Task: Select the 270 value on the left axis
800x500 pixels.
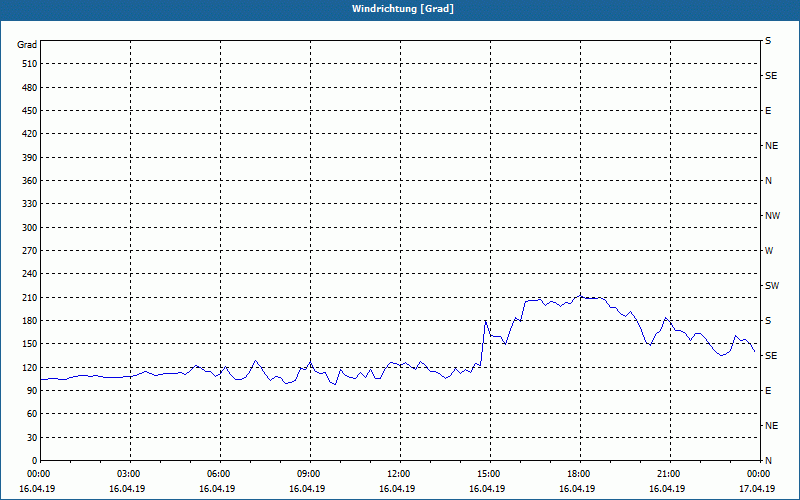Action: click(x=30, y=251)
